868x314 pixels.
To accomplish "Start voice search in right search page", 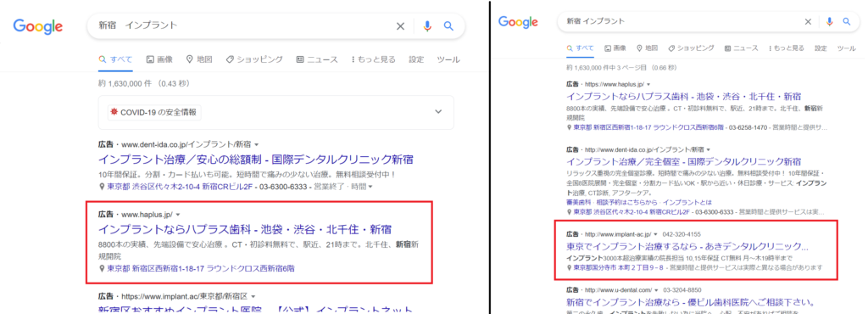I will (829, 21).
